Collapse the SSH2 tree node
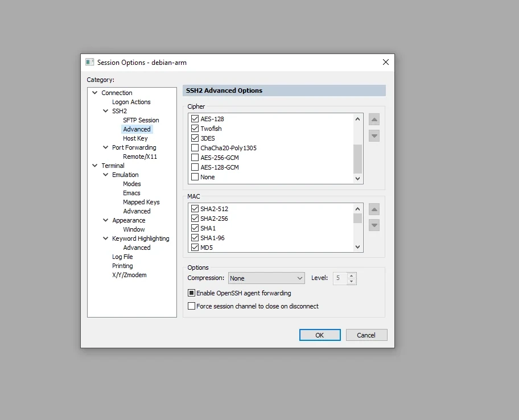This screenshot has height=420, width=519. click(106, 111)
